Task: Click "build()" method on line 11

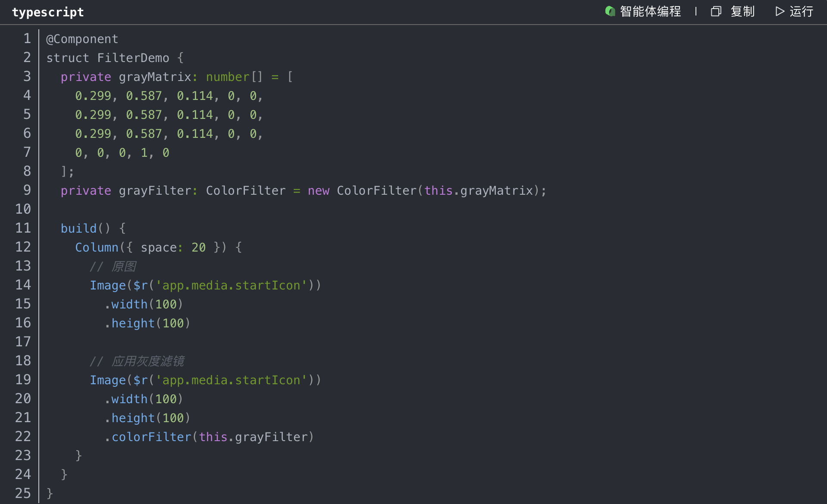Action: click(86, 228)
